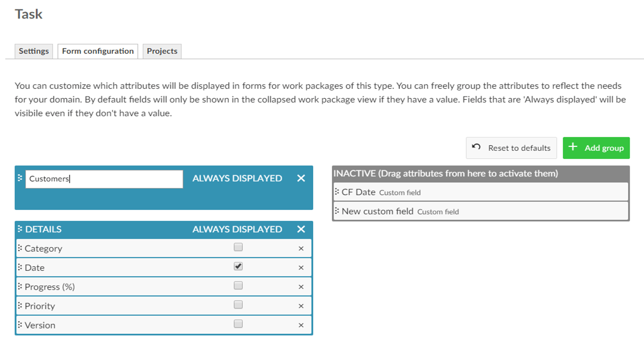Screen dimensions: 644x342
Task: Focus the Customers group name field
Action: point(104,179)
